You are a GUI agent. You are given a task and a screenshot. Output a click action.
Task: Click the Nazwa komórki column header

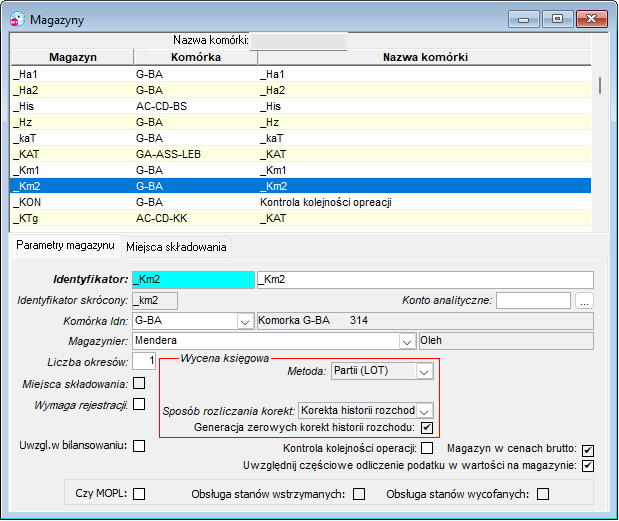[x=425, y=57]
